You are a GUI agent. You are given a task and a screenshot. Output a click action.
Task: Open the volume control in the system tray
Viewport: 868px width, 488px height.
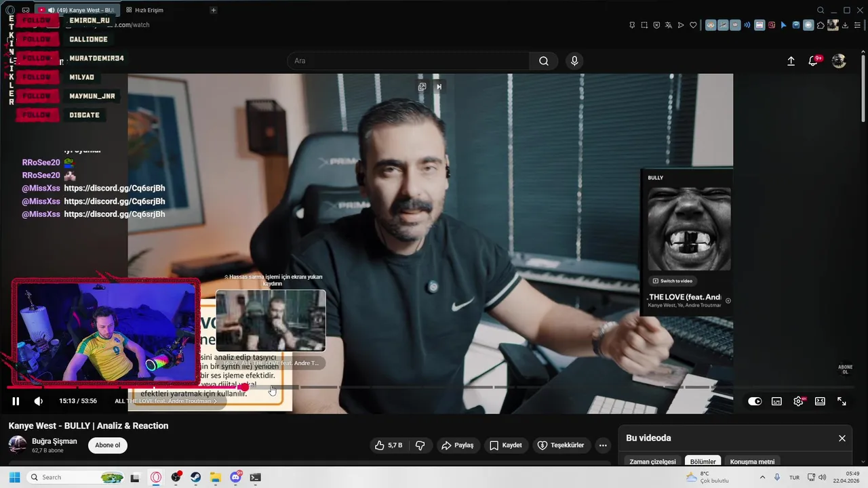pos(823,477)
